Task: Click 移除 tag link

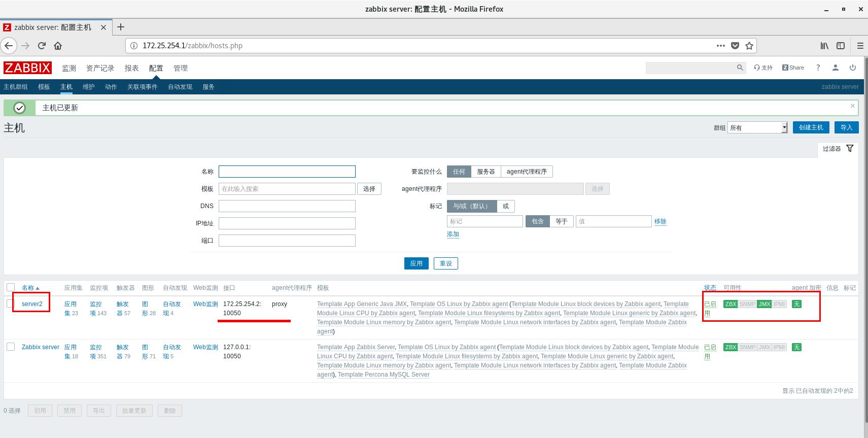Action: [x=661, y=221]
